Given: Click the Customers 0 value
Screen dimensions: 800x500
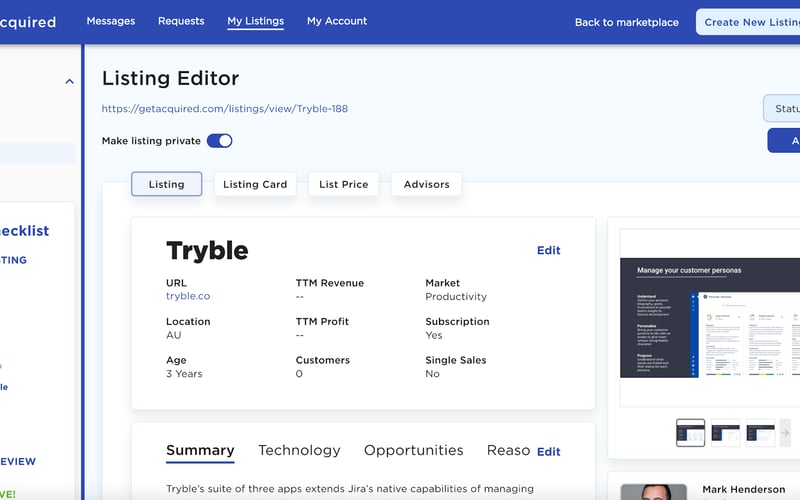Looking at the screenshot, I should tap(299, 374).
